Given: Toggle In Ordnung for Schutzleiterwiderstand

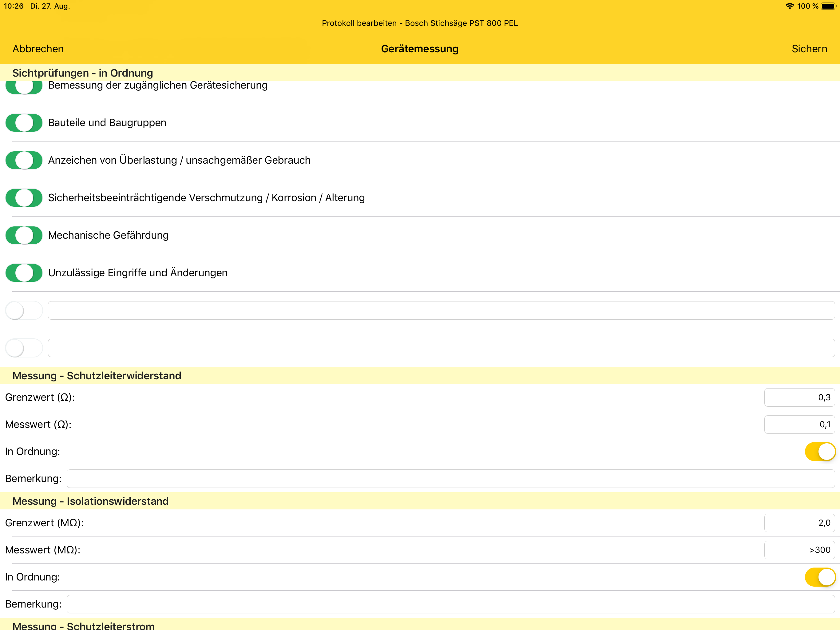Looking at the screenshot, I should click(820, 451).
